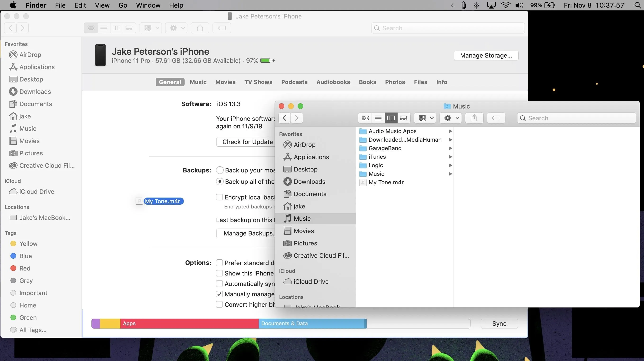Switch Music window to icon view
The height and width of the screenshot is (361, 644).
click(365, 118)
